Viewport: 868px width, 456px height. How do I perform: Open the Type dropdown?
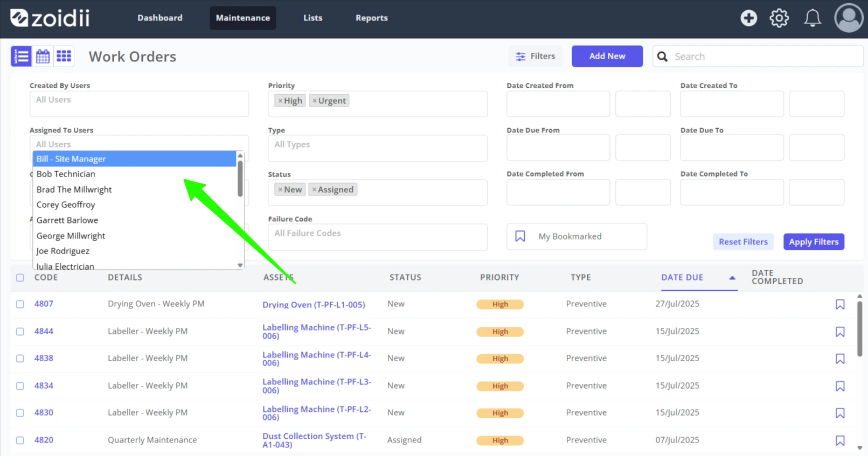pos(378,148)
